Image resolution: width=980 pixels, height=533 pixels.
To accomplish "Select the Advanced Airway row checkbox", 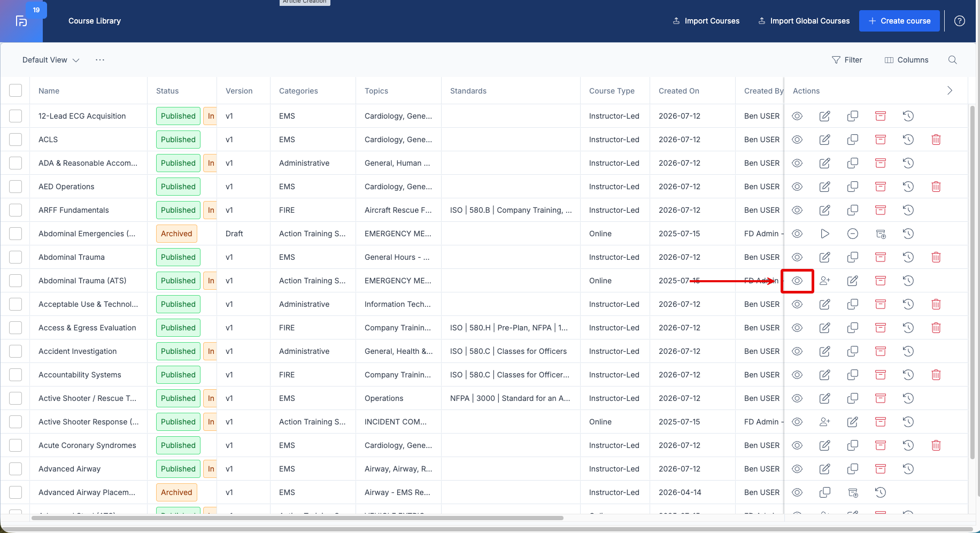I will (x=16, y=469).
